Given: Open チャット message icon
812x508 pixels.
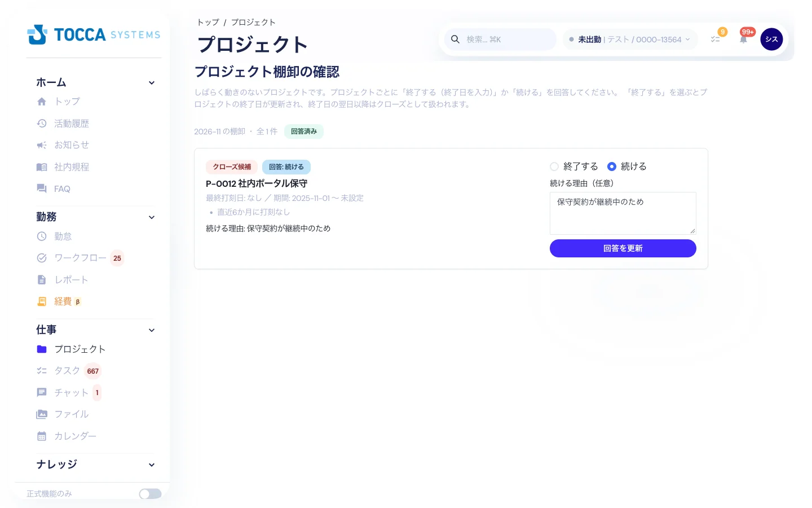Looking at the screenshot, I should 42,392.
